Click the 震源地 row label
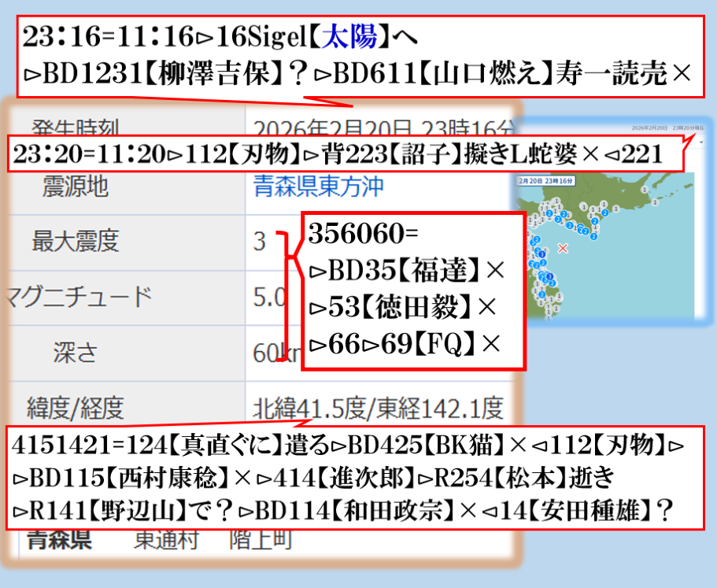Screen dimensions: 717x588 [x=75, y=187]
